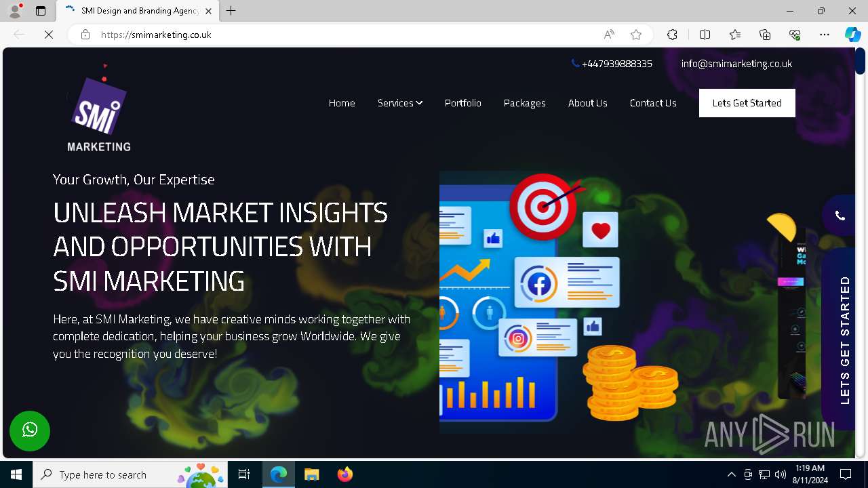
Task: Stop loading the page
Action: (49, 35)
